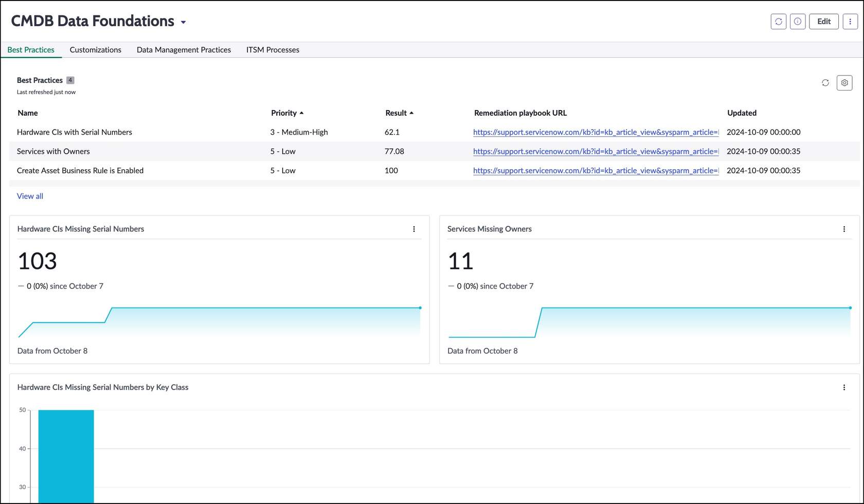Open the CMDB Data Foundations title dropdown

(x=184, y=22)
